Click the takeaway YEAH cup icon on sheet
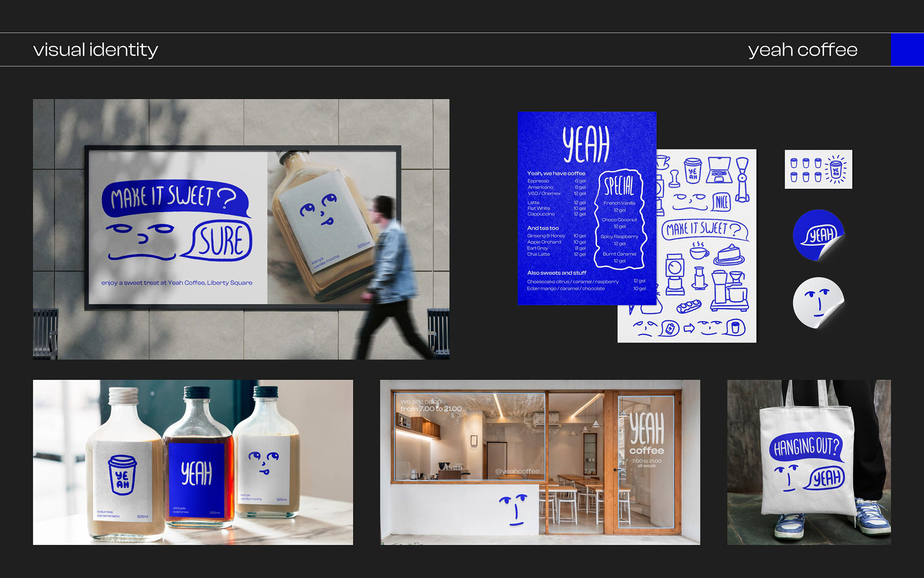 tap(693, 171)
